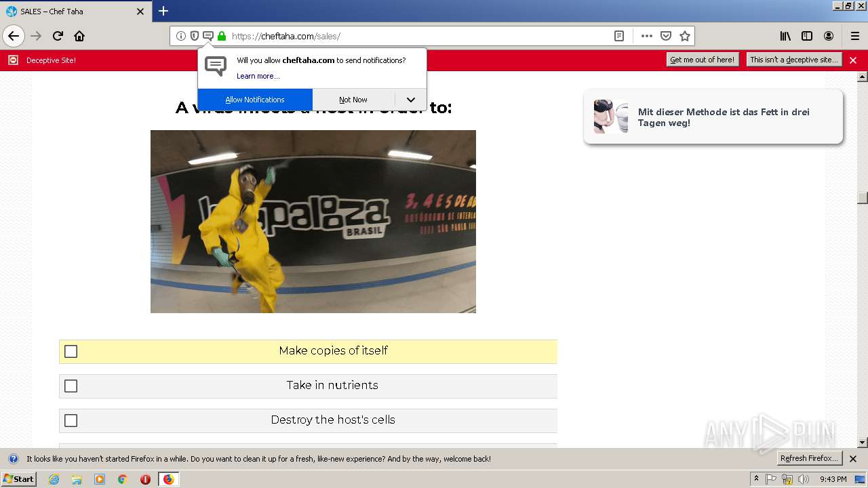The image size is (868, 488).
Task: Select the SALES – Chef Taha tab
Action: tap(76, 12)
